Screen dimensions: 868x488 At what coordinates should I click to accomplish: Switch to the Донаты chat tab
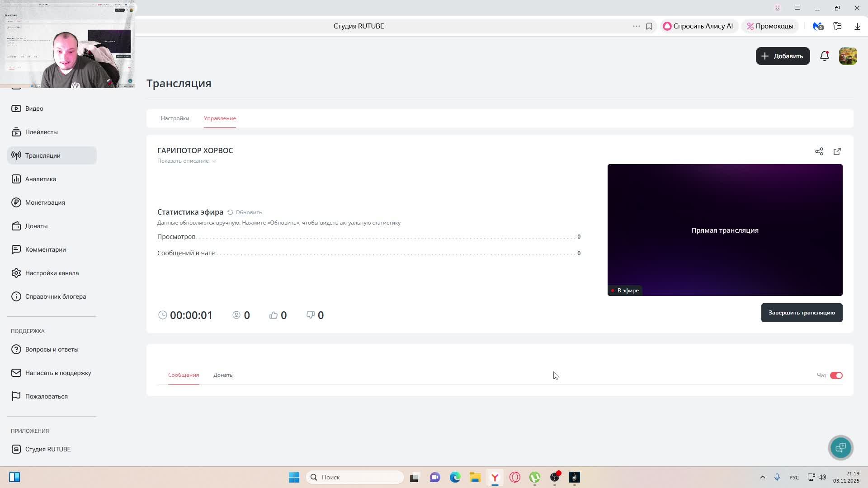coord(223,375)
